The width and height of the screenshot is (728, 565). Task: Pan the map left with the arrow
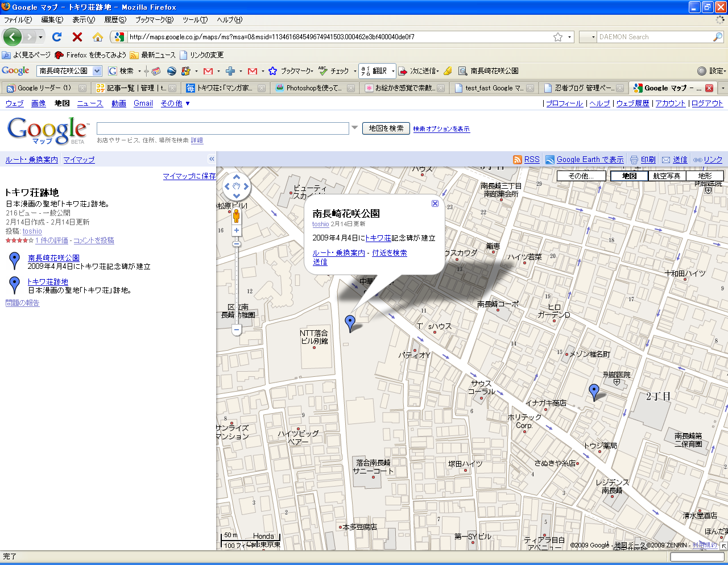click(227, 186)
